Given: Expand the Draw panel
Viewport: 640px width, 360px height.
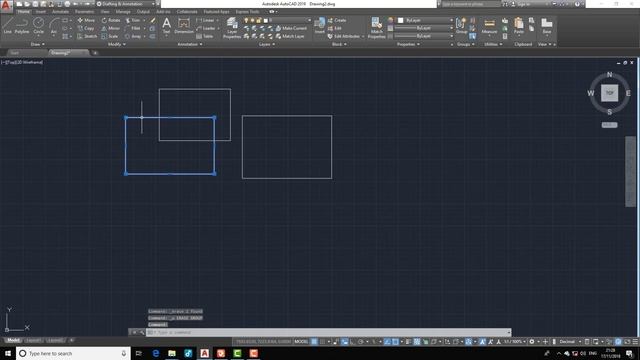Looking at the screenshot, I should point(38,44).
